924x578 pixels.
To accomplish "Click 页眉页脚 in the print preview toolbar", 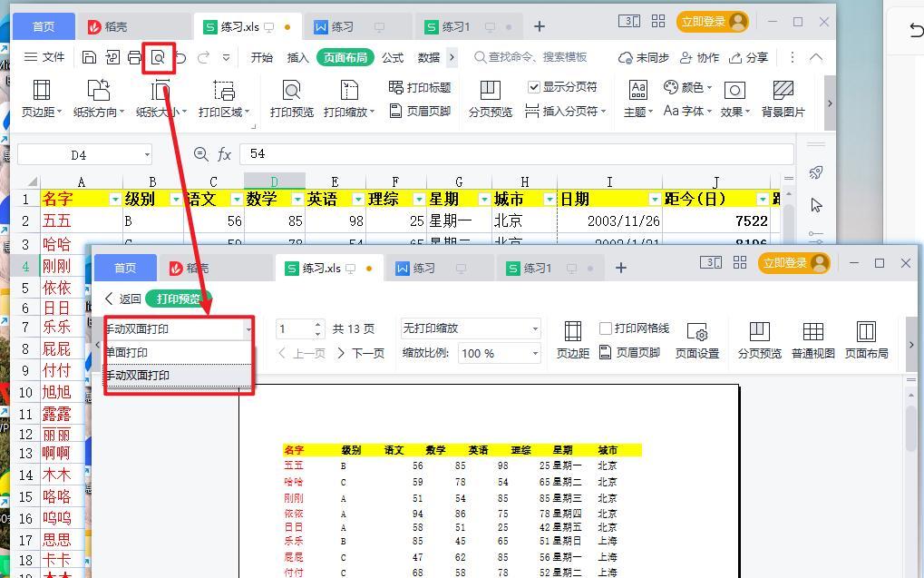I will click(x=629, y=353).
